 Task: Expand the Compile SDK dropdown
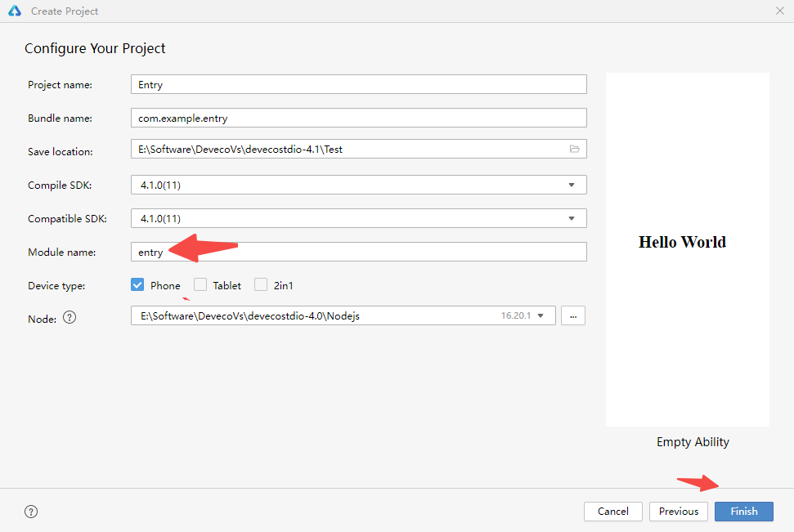[571, 185]
